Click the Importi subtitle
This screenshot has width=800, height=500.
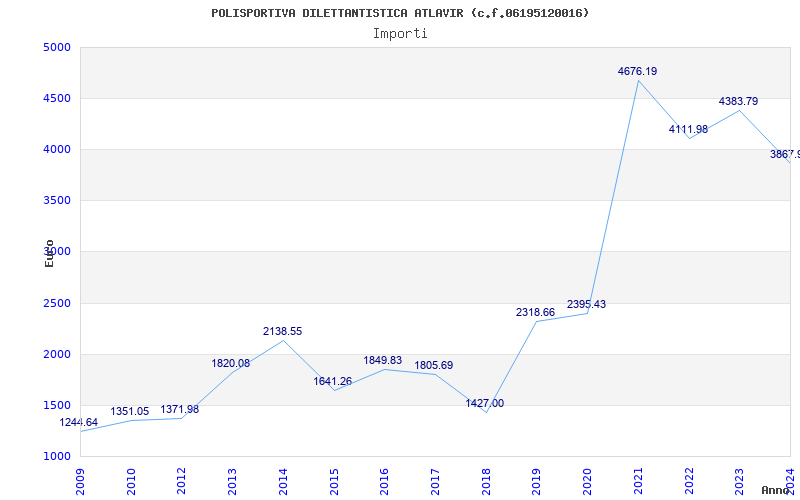click(400, 33)
